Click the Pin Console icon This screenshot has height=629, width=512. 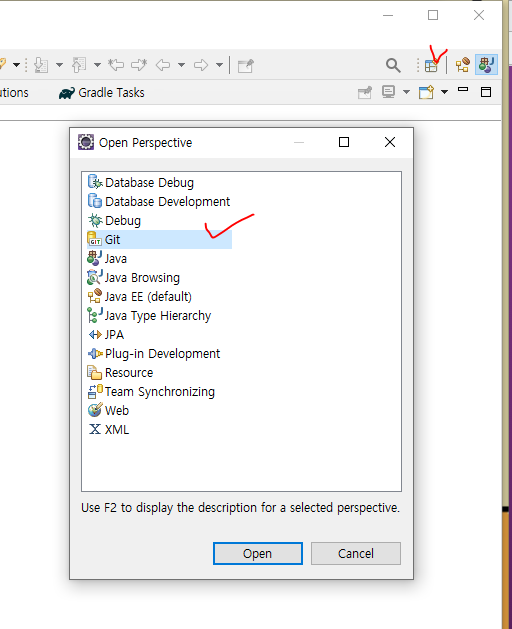click(365, 93)
